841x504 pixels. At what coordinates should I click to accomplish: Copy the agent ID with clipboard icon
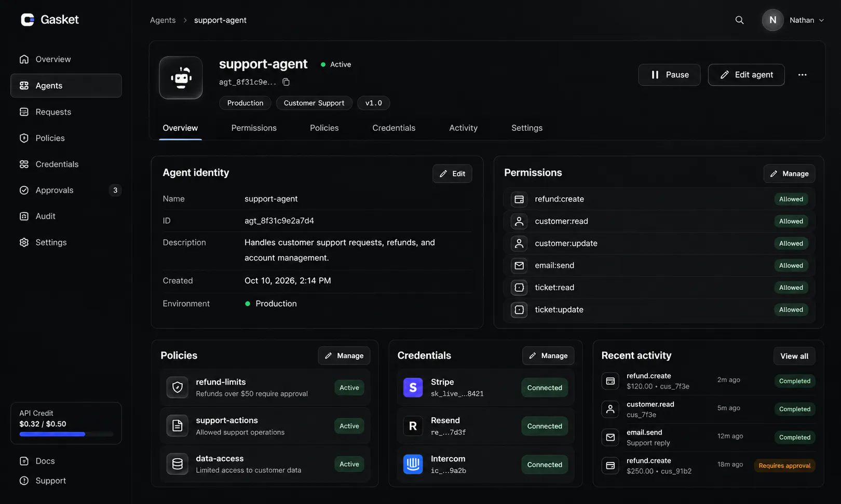286,82
